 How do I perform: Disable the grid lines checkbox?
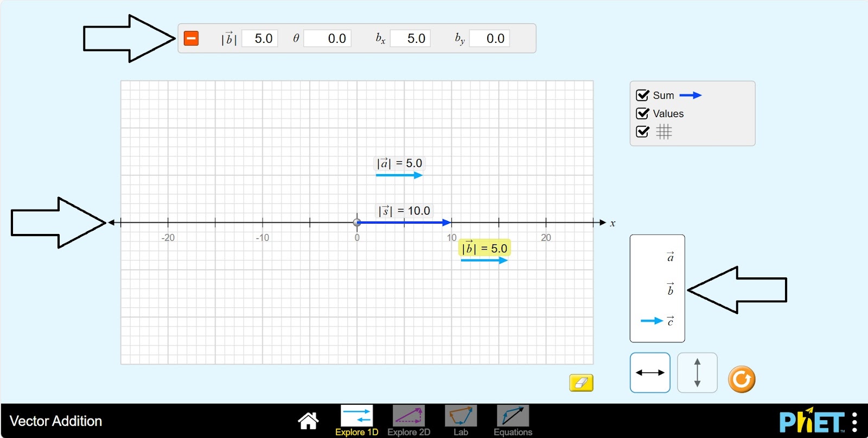click(643, 132)
